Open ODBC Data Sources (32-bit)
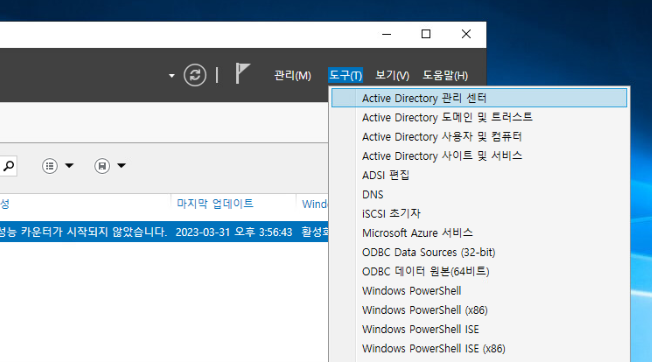 [x=479, y=252]
